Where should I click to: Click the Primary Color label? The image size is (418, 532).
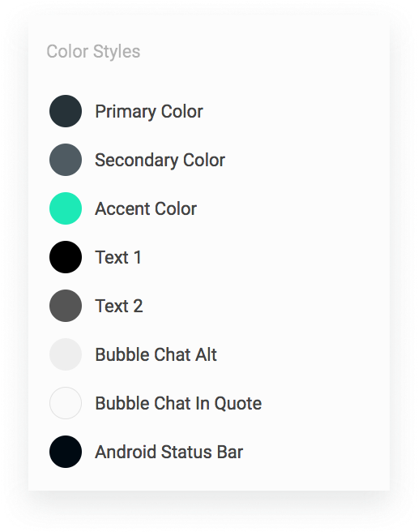pyautogui.click(x=149, y=112)
